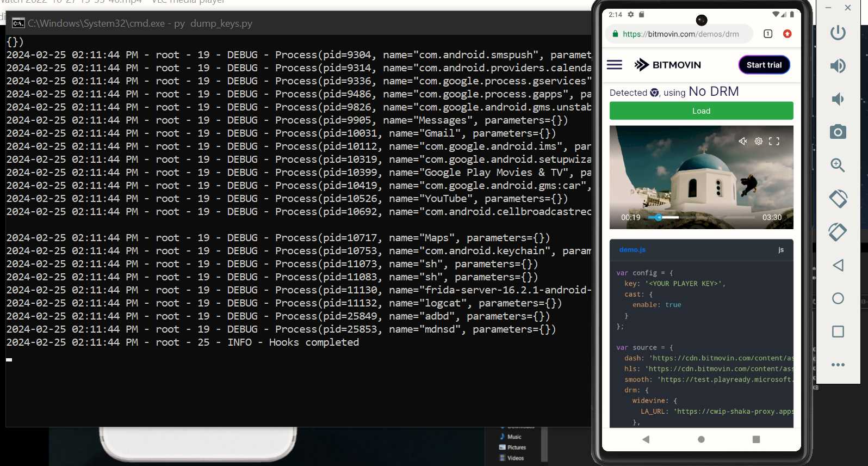Enter fullscreen in the video player

tap(774, 141)
